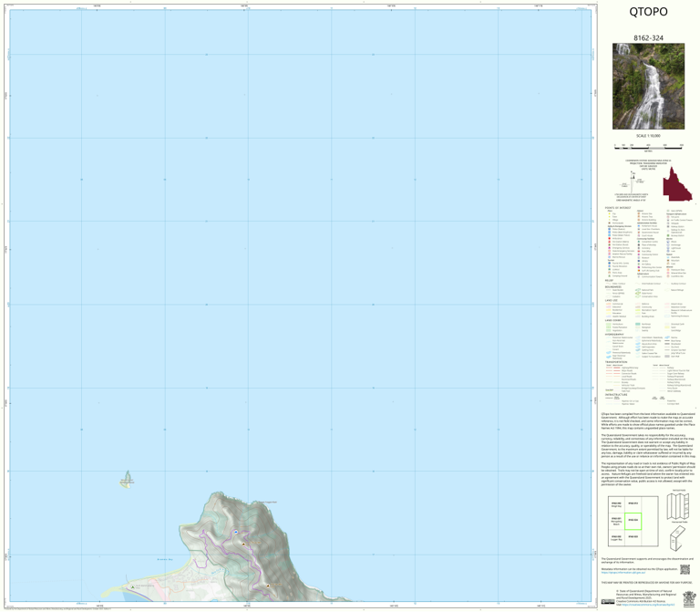Image resolution: width=700 pixels, height=612 pixels.
Task: Click the Creative Commons license badge
Action: click(608, 601)
